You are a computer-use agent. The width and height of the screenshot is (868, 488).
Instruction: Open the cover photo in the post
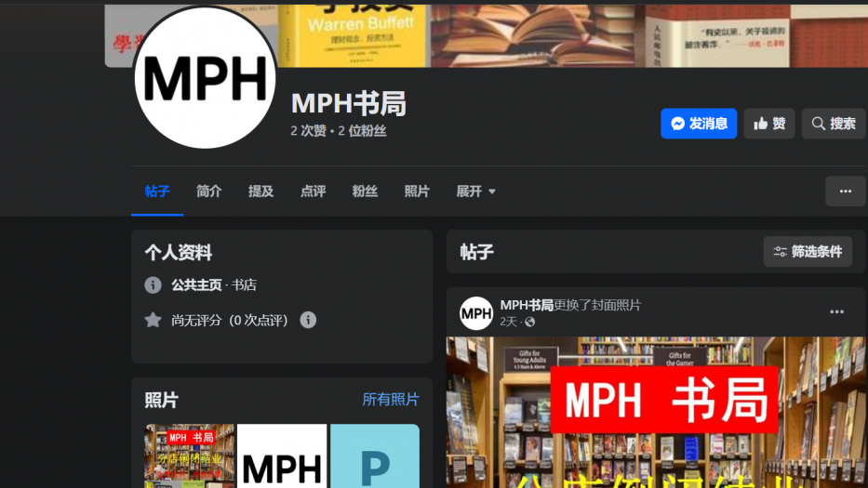point(656,412)
